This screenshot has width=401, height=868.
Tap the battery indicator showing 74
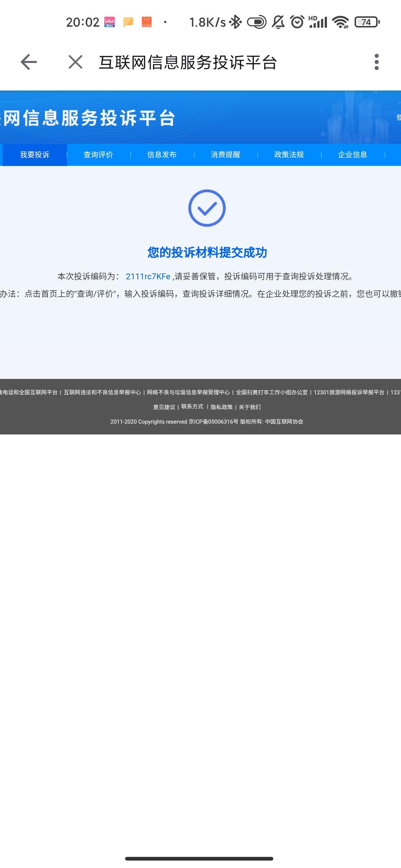pos(367,22)
